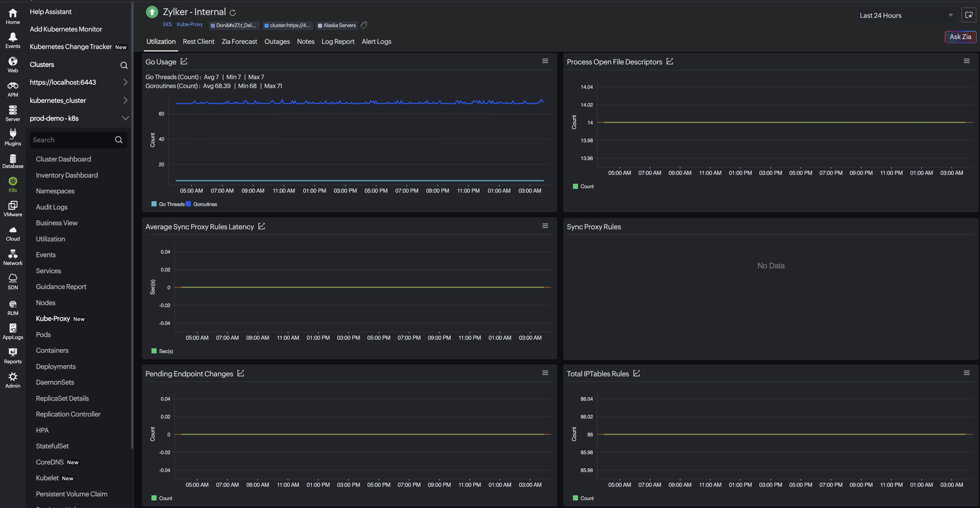Open the Kubelet sidebar item
This screenshot has width=980, height=508.
[47, 478]
